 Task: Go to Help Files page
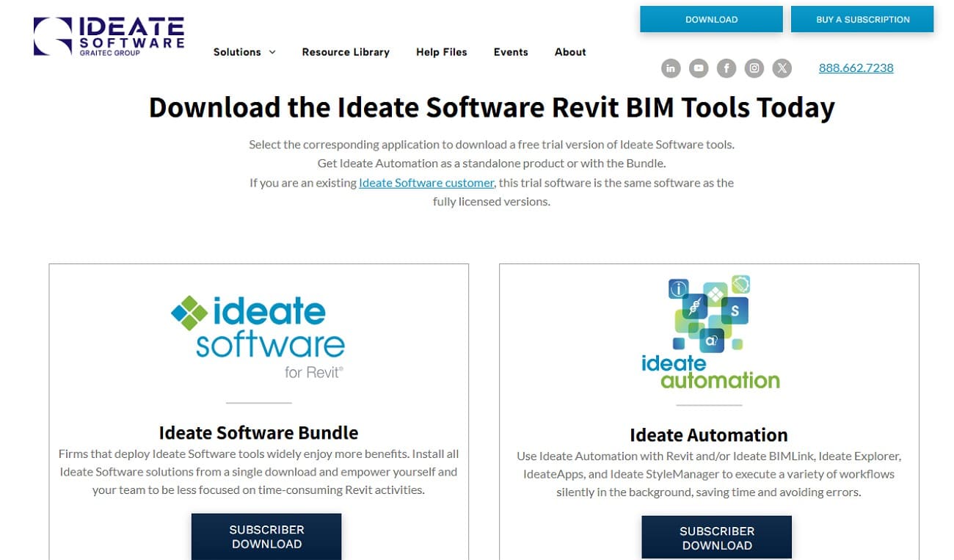(x=441, y=52)
